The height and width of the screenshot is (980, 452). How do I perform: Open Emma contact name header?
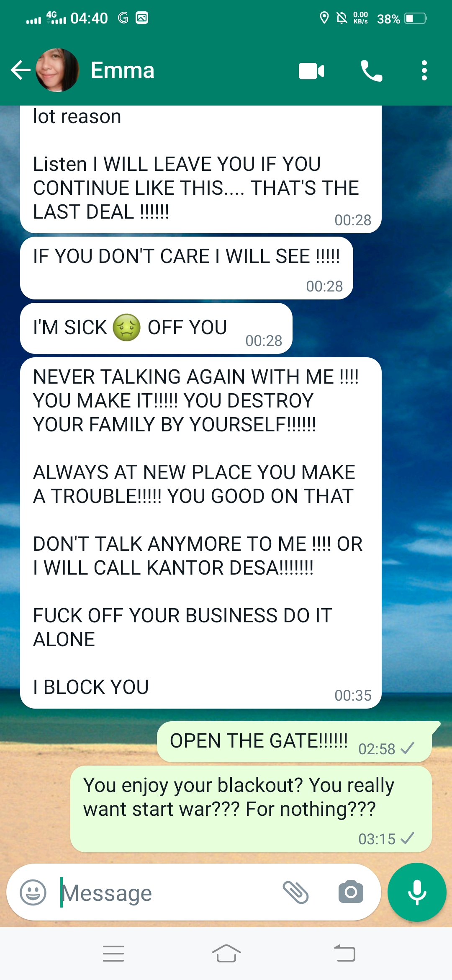pos(123,70)
